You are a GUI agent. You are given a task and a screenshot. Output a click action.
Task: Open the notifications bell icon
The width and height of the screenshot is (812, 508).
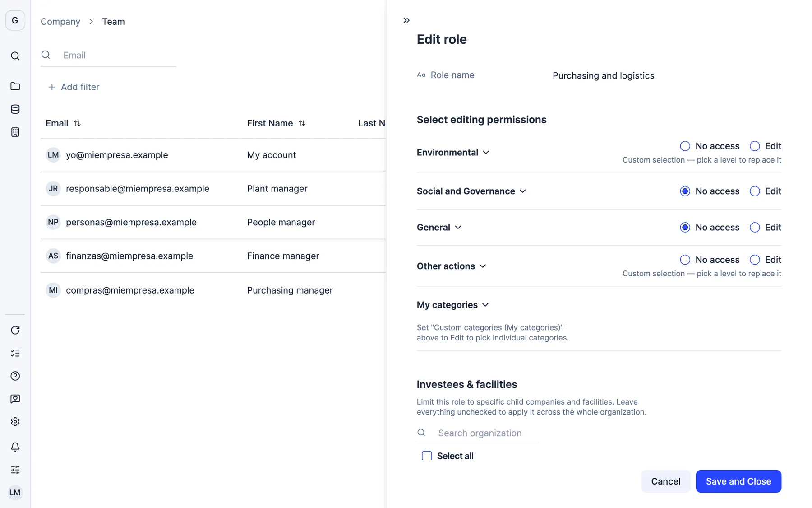[x=15, y=447]
